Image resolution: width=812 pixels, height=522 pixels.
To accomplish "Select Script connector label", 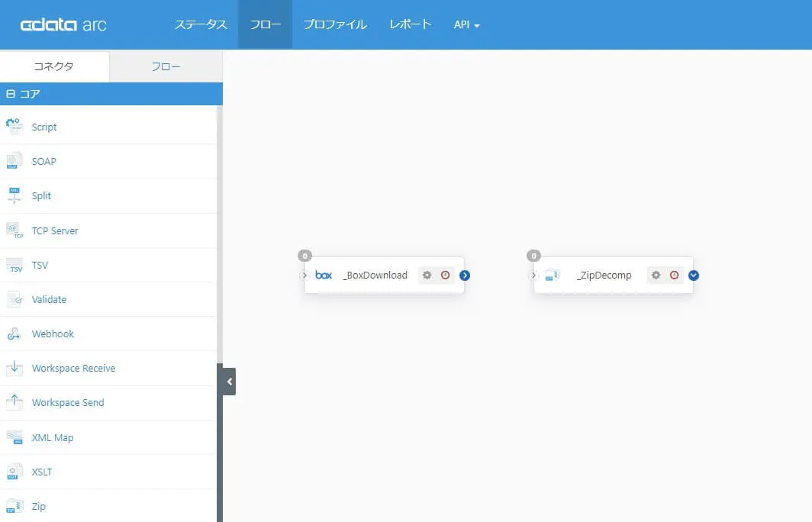I will tap(44, 127).
